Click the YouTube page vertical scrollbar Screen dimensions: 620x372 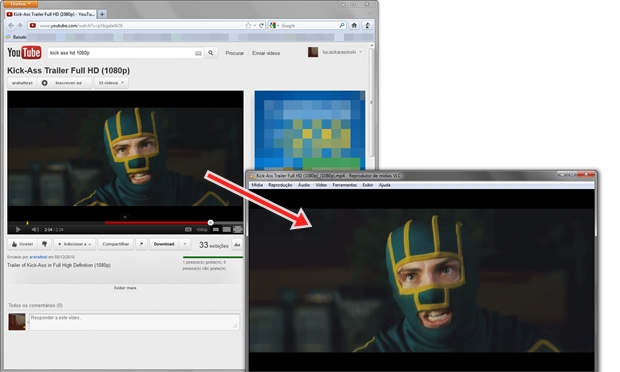pyautogui.click(x=371, y=103)
